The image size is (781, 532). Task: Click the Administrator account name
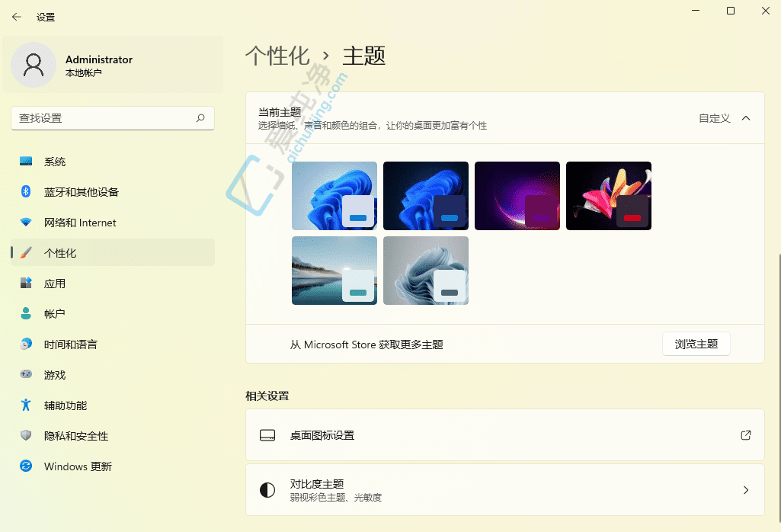pos(98,59)
